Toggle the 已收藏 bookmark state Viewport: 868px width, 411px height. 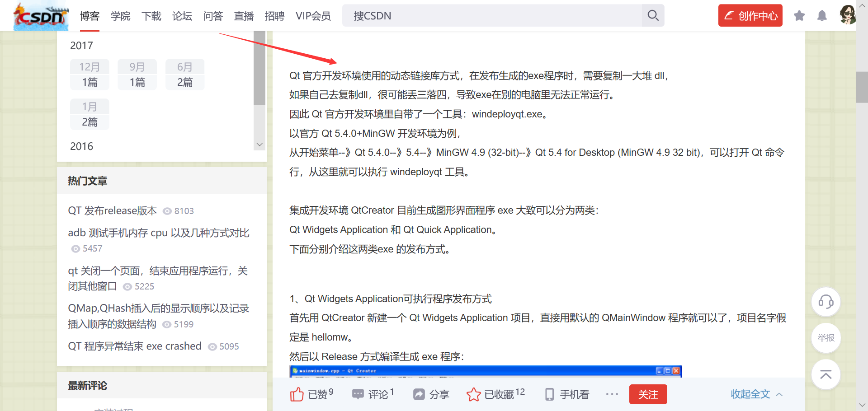tap(495, 394)
